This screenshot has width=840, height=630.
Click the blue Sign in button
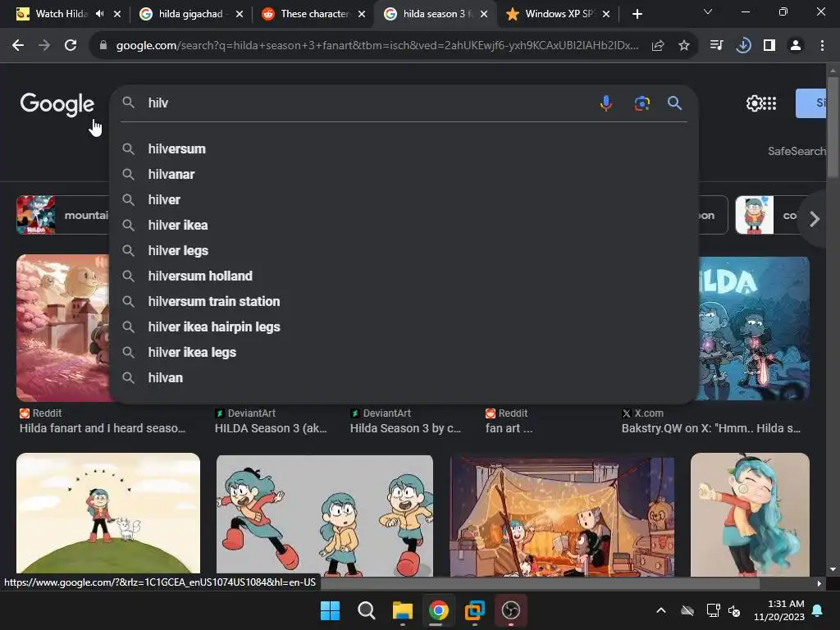(x=810, y=103)
